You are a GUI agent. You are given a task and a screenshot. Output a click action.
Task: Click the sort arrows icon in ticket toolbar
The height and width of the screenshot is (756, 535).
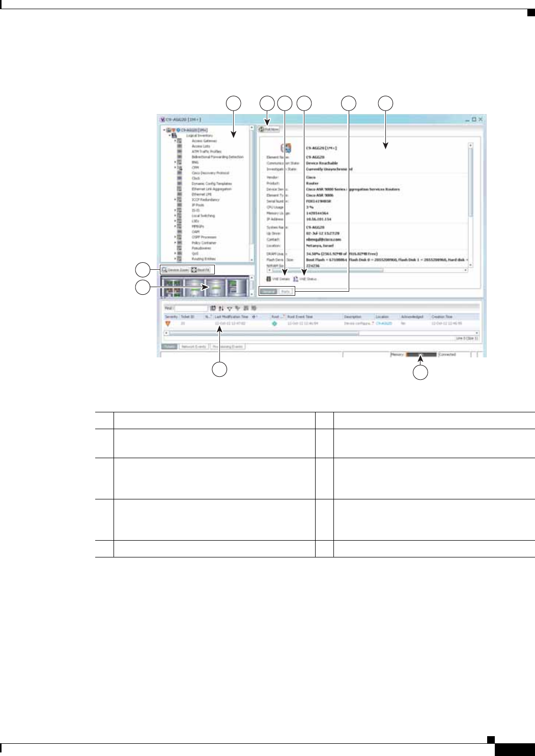pos(221,309)
